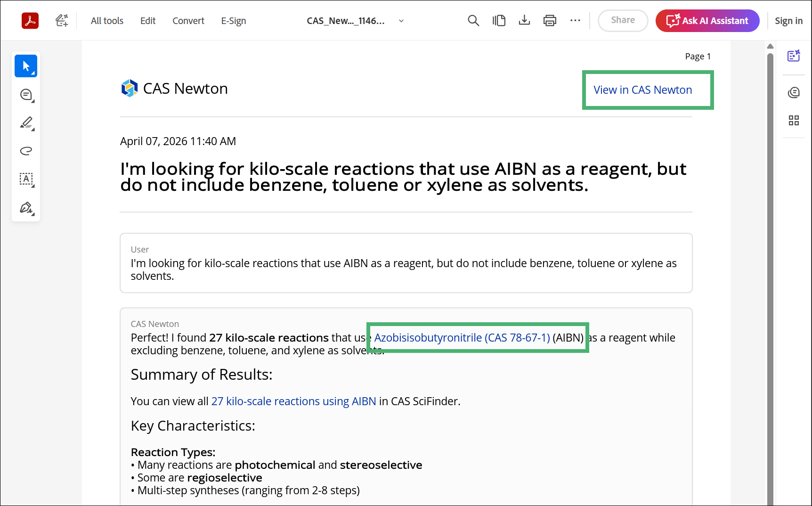This screenshot has height=506, width=812.
Task: Click the Summary of Results heading
Action: (x=202, y=375)
